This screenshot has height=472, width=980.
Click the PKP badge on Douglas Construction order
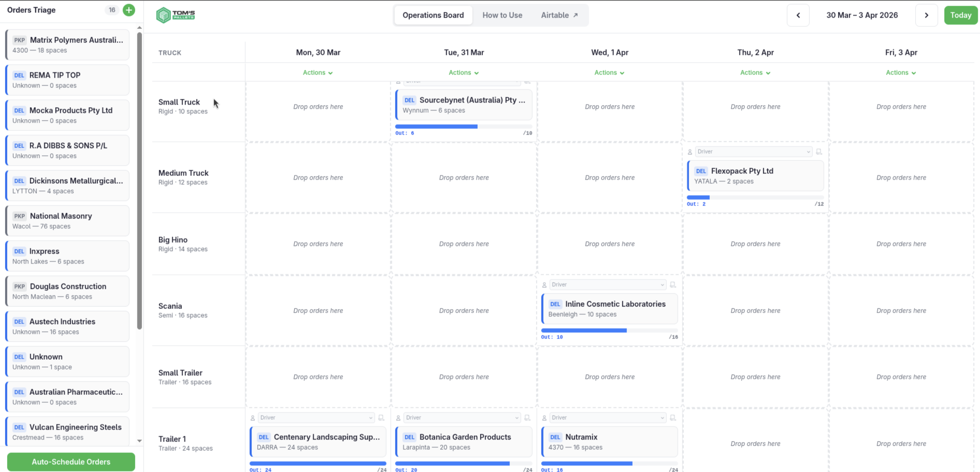[19, 286]
